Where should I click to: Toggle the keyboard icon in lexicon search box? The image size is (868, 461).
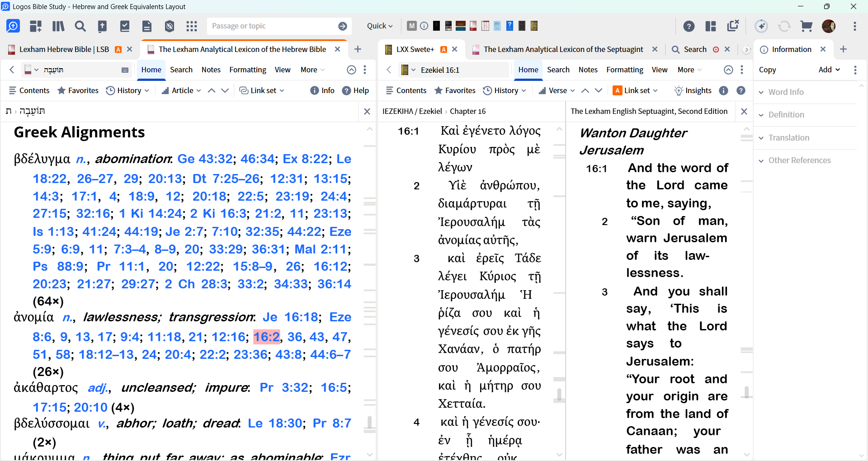(125, 70)
